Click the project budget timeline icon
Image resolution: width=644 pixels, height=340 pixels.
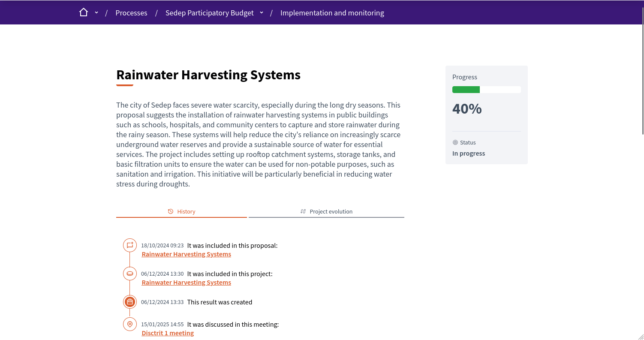(x=130, y=274)
